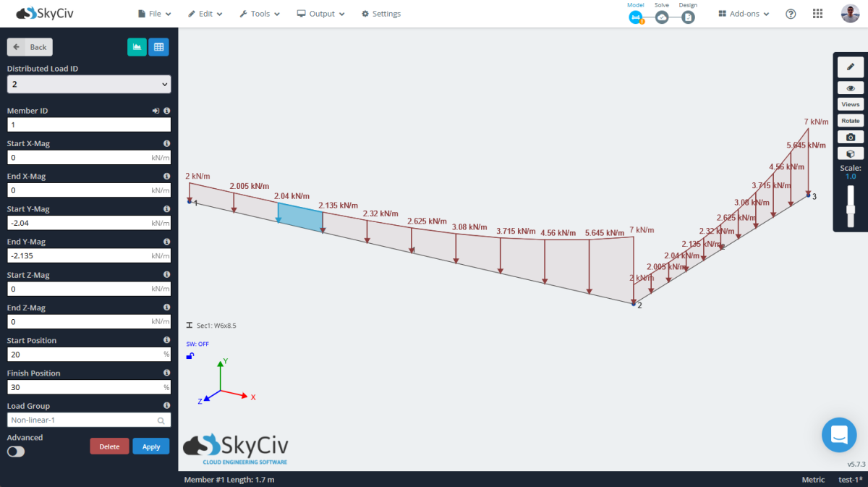Take a screenshot using the camera icon
868x487 pixels.
coord(850,136)
